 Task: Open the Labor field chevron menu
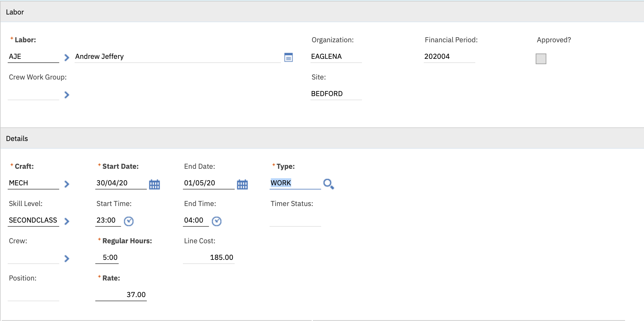(67, 57)
